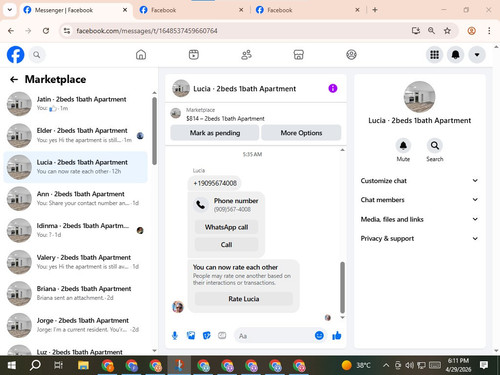Record a voice clip with microphone
This screenshot has width=500, height=375.
click(175, 335)
